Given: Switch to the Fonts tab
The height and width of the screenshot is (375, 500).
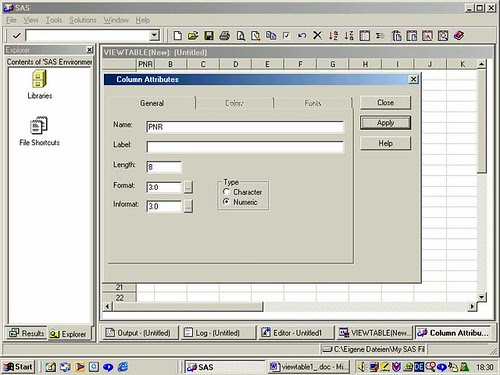Looking at the screenshot, I should [313, 103].
